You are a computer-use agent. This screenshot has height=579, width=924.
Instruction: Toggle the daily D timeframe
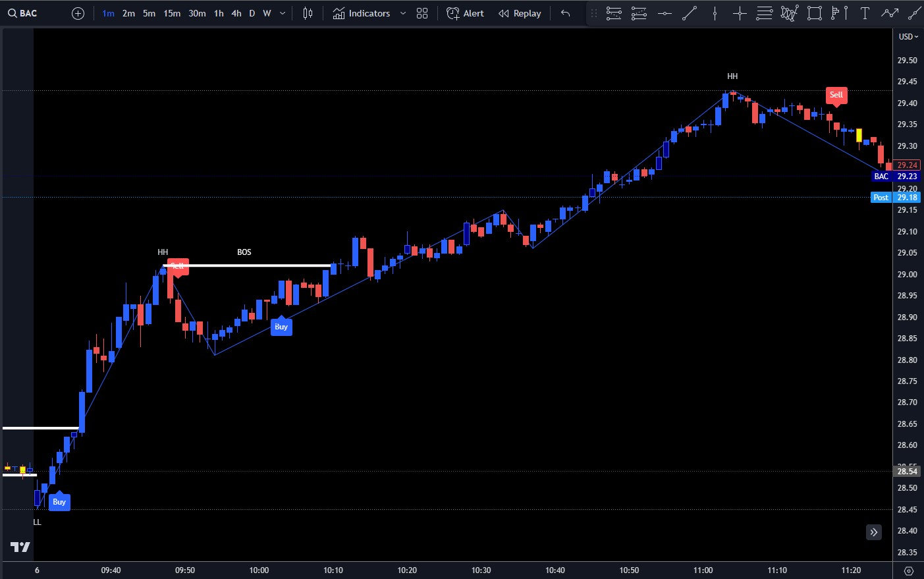252,13
